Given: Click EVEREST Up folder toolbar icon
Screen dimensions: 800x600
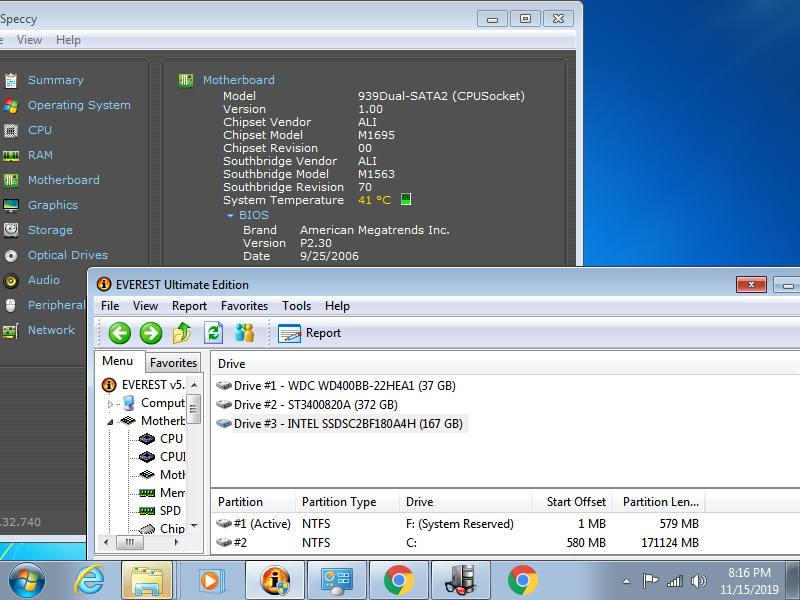Looking at the screenshot, I should (x=182, y=333).
